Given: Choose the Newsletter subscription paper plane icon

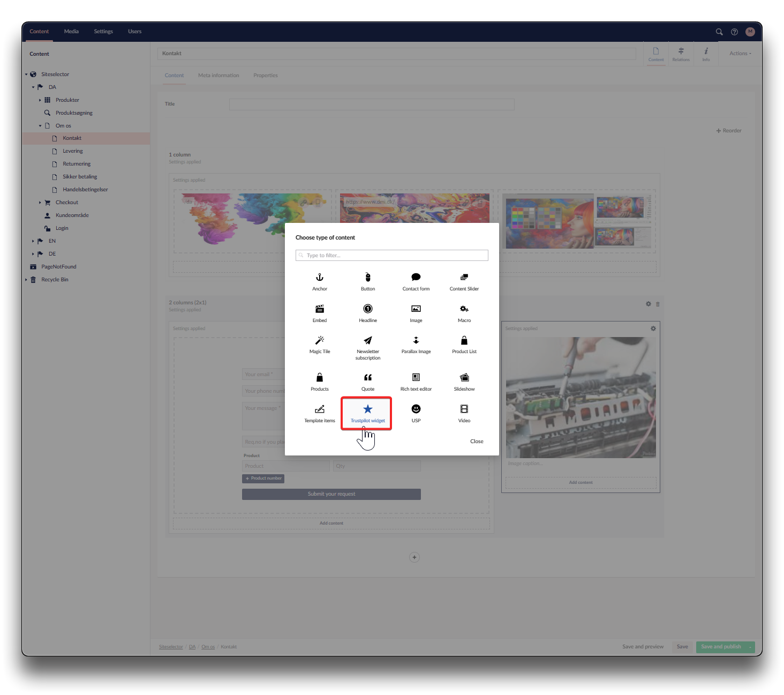Looking at the screenshot, I should coord(368,340).
